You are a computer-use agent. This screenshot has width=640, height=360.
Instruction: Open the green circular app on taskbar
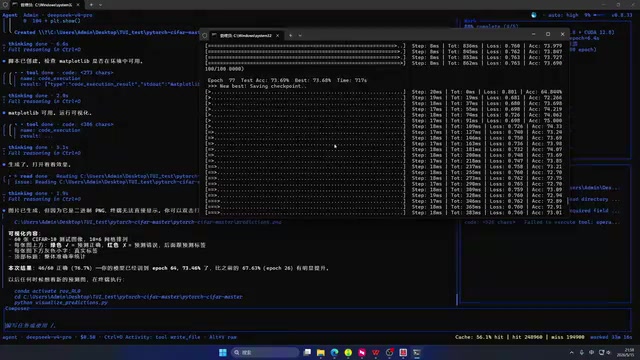click(348, 352)
